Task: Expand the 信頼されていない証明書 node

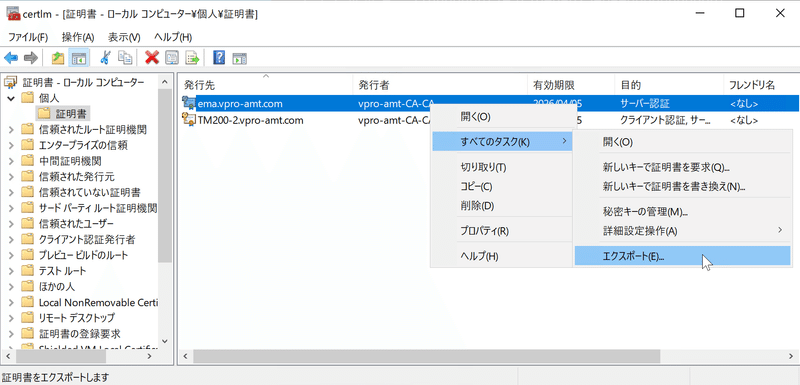Action: pyautogui.click(x=11, y=193)
